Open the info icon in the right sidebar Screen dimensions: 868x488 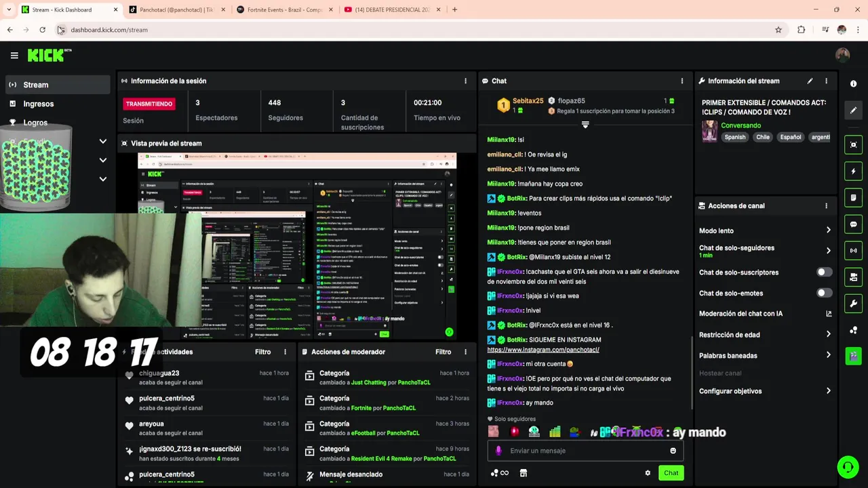pyautogui.click(x=853, y=83)
